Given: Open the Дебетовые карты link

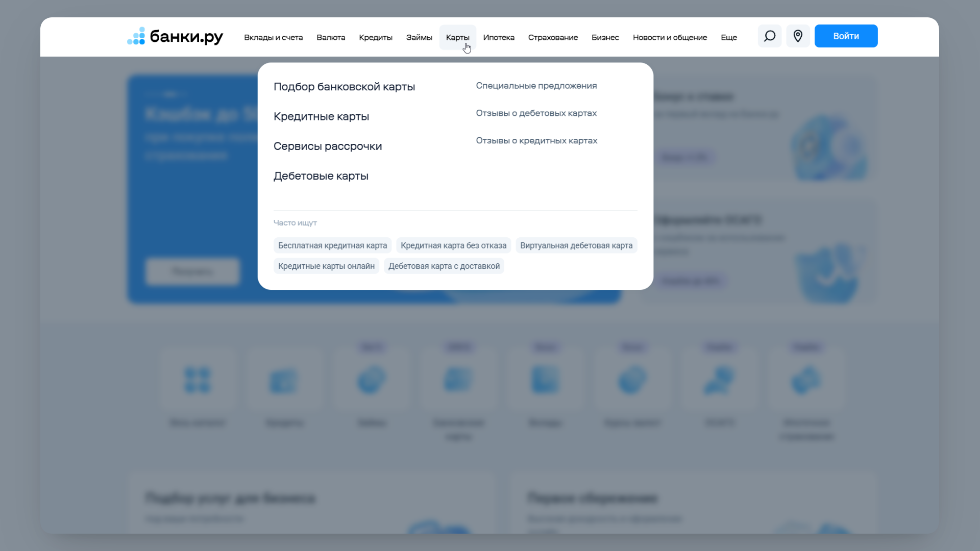Looking at the screenshot, I should coord(321,176).
